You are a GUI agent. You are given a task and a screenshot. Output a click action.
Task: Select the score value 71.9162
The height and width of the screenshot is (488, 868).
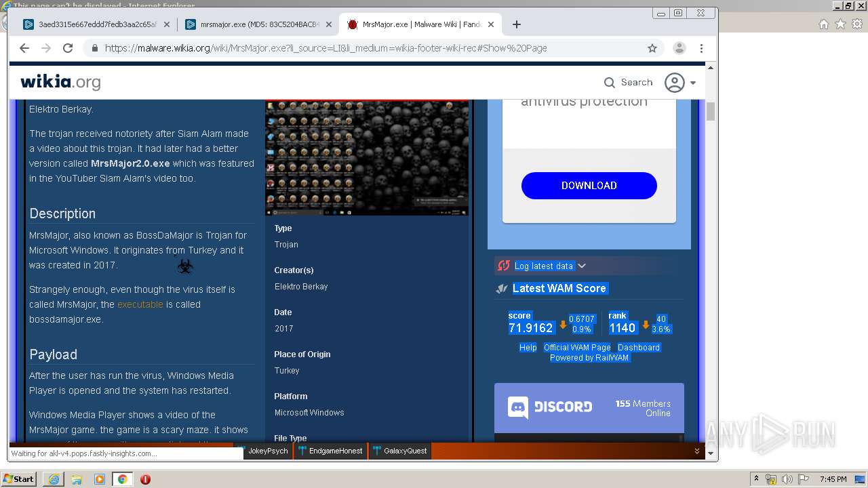click(530, 328)
